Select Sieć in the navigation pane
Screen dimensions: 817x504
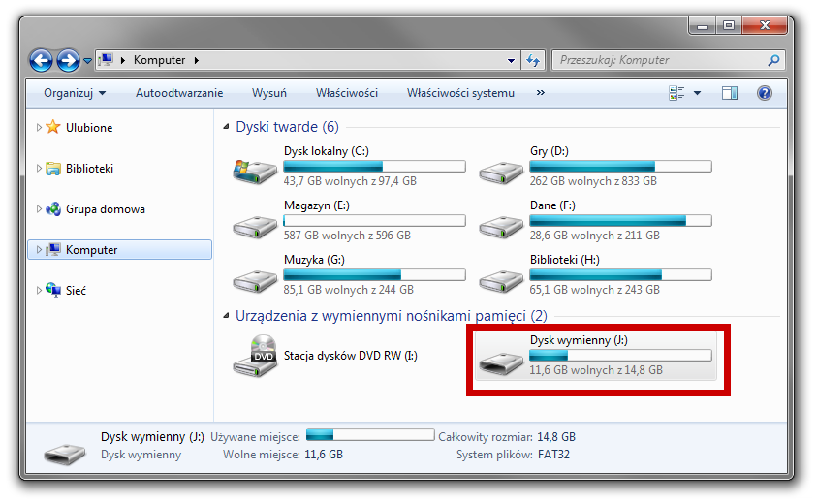coord(76,291)
